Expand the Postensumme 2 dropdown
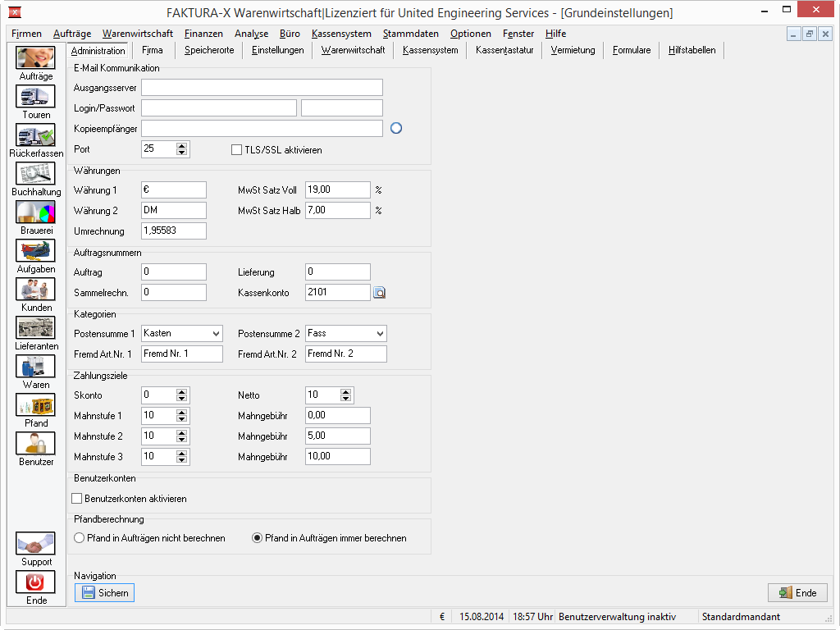 (x=380, y=334)
